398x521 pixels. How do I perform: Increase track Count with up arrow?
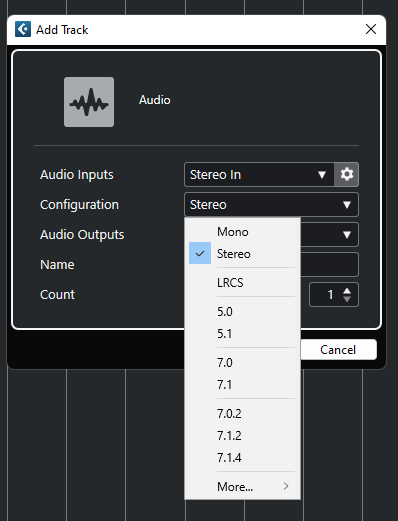coord(347,291)
